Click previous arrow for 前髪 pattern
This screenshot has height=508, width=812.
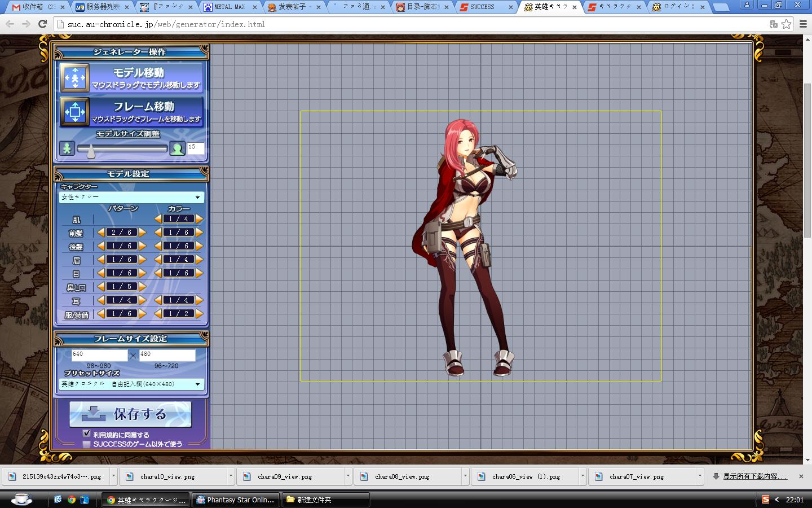101,233
